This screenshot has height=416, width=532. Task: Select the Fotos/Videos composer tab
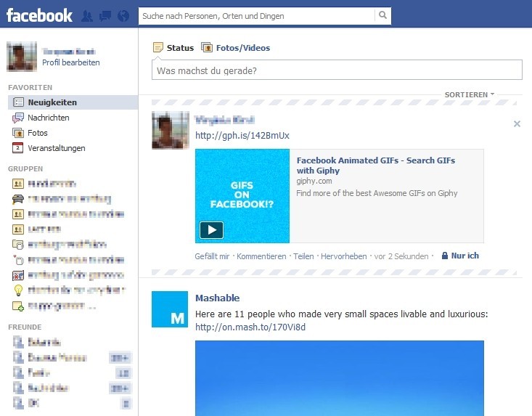[x=235, y=47]
